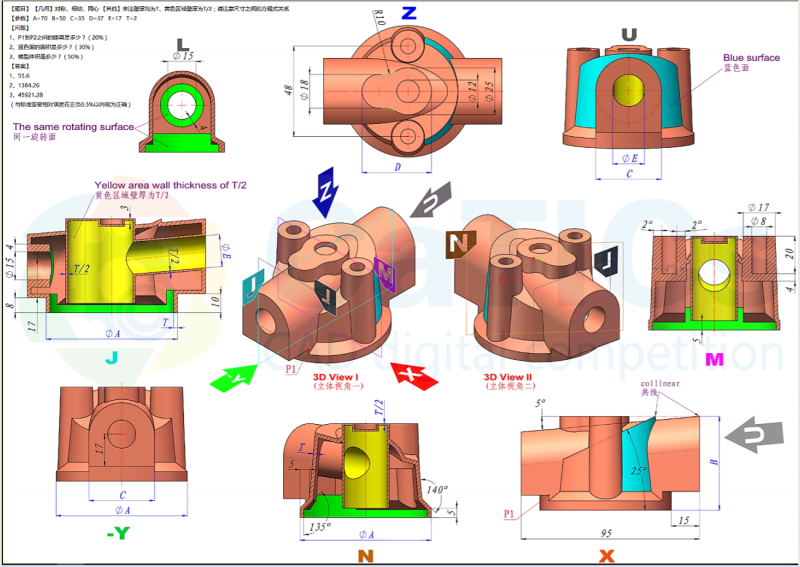
Task: Click the cyan J section plane marker
Action: click(x=253, y=288)
